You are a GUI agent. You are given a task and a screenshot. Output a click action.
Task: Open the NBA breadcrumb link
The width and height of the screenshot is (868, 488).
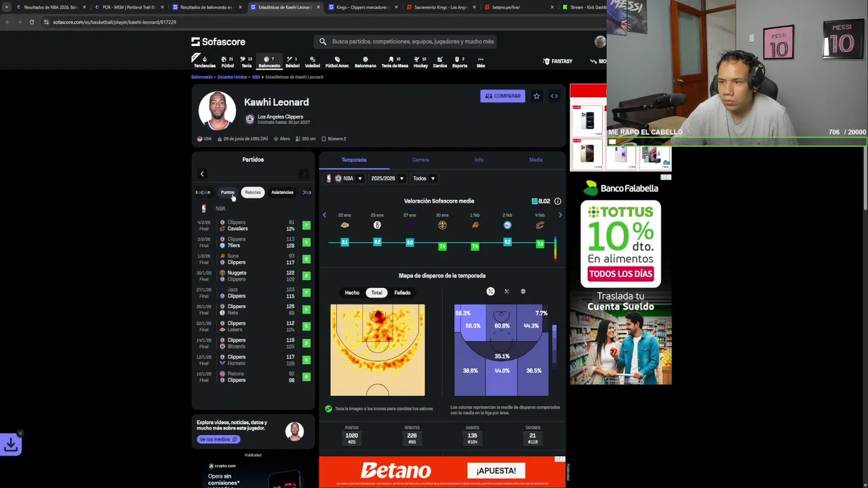coord(256,77)
